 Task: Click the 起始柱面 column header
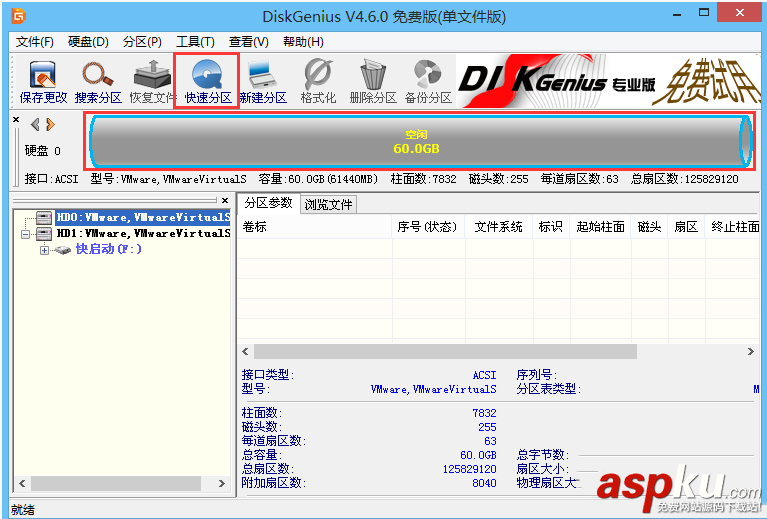pyautogui.click(x=600, y=226)
